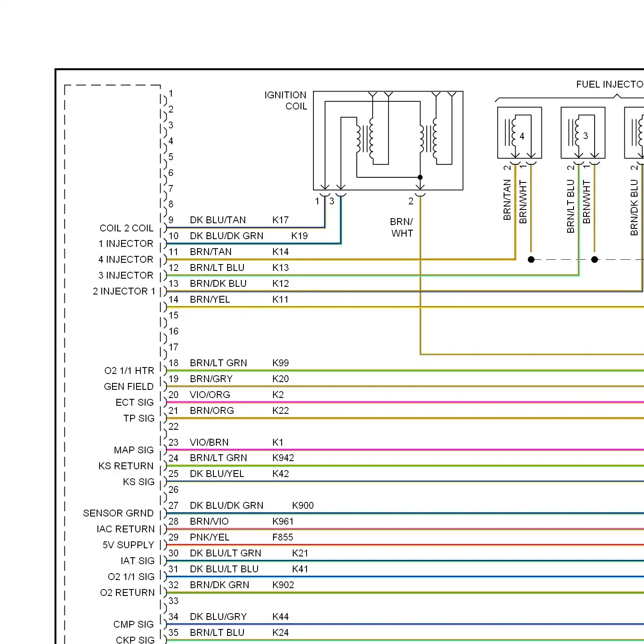
Task: Select the DK BLU/LT GRN wire label
Action: click(x=225, y=553)
